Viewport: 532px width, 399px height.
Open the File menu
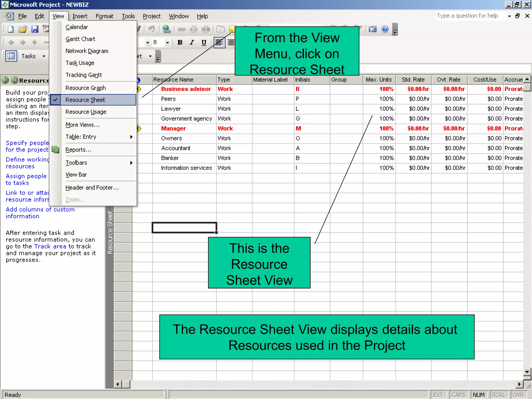pos(22,16)
